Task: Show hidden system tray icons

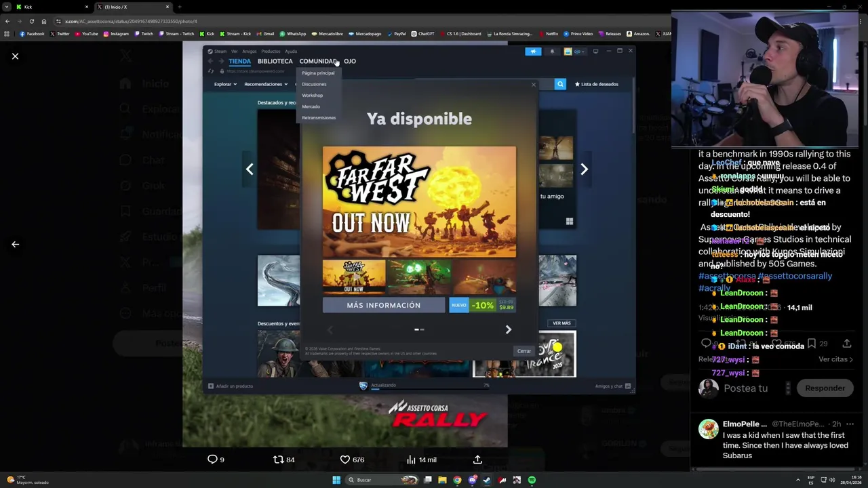Action: point(799,480)
